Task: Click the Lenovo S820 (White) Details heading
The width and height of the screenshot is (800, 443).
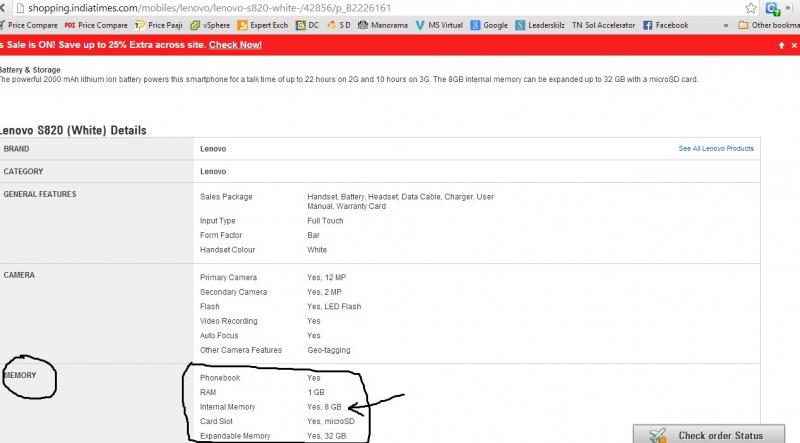Action: click(x=73, y=130)
